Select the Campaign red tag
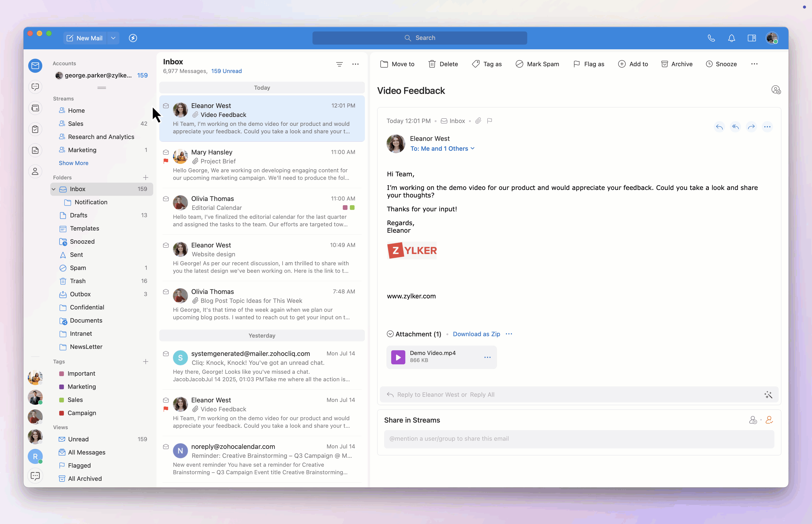Viewport: 812px width, 524px height. 81,413
